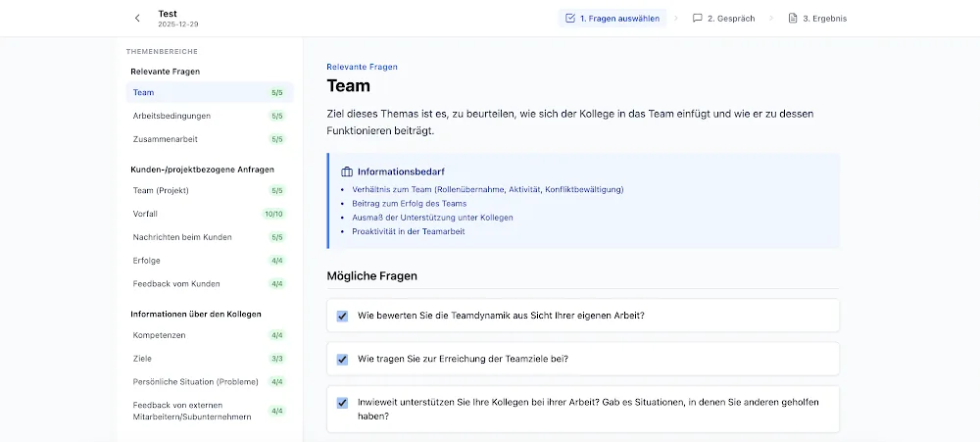
Task: Click Proaktivität in der Teamarbeit bullet
Action: click(x=408, y=231)
